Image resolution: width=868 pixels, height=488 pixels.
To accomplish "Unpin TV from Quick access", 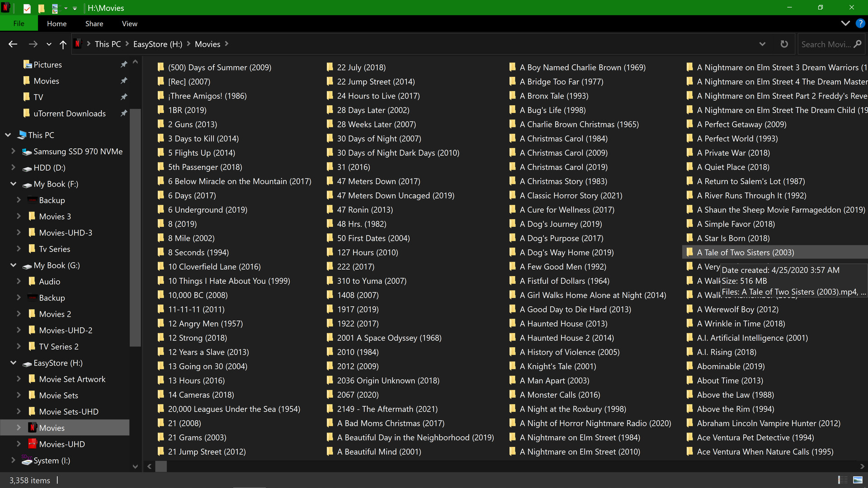I will 123,97.
